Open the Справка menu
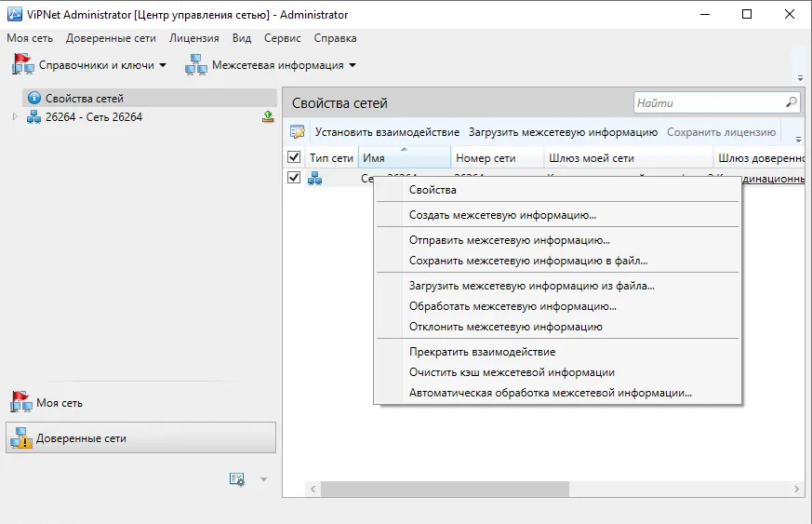 [335, 38]
